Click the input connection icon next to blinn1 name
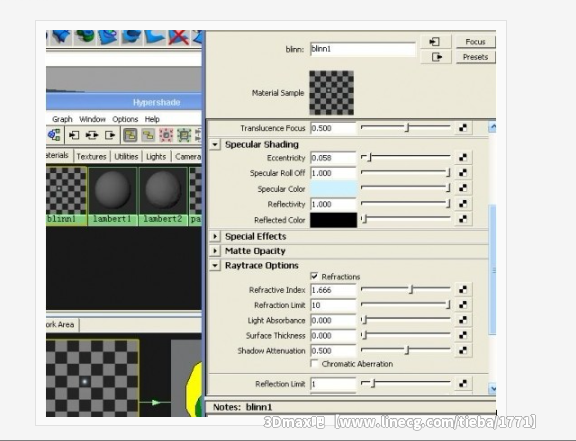 coord(435,42)
